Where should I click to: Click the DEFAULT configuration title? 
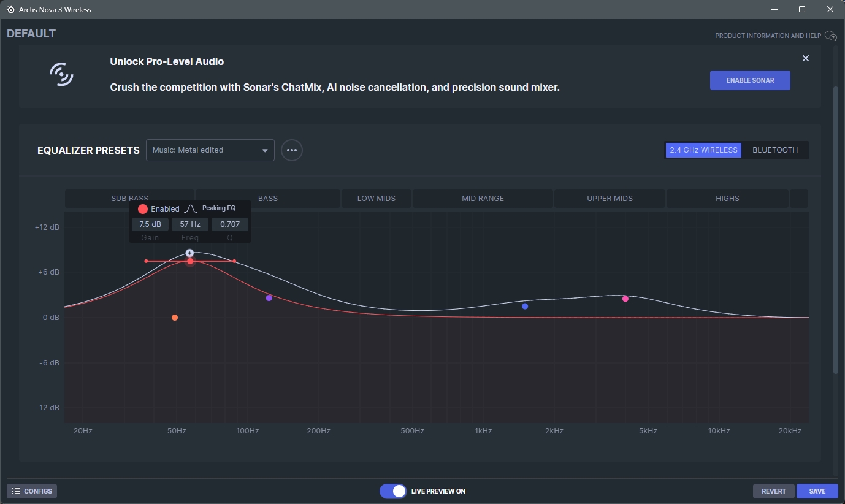tap(31, 34)
